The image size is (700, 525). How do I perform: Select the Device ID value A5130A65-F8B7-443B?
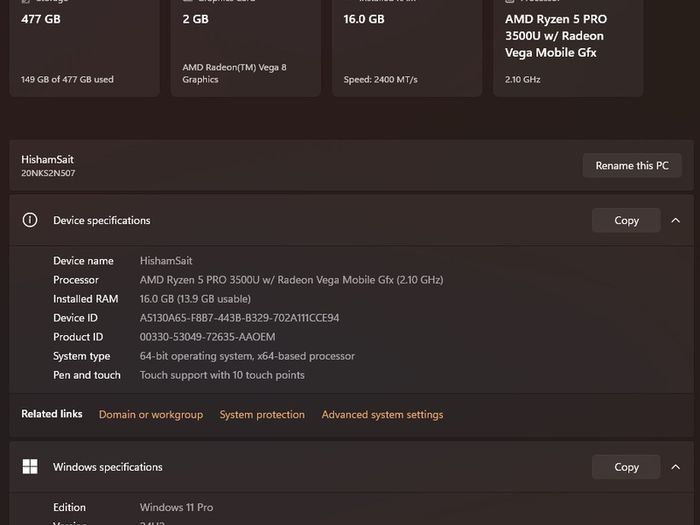click(x=239, y=318)
